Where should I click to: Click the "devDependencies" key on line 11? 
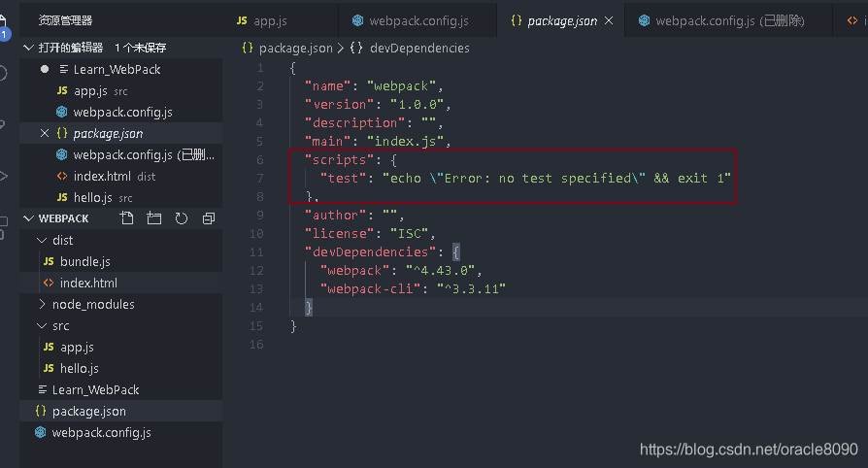pyautogui.click(x=370, y=252)
